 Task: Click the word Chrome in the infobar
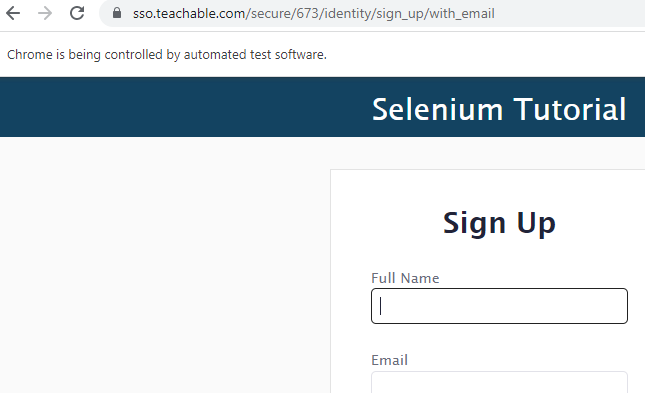tap(30, 54)
